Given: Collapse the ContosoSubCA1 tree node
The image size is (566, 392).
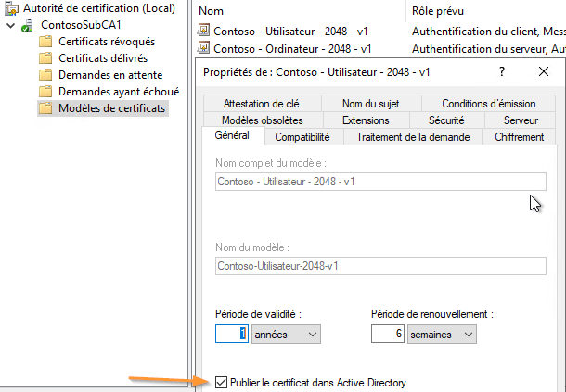Looking at the screenshot, I should [11, 25].
